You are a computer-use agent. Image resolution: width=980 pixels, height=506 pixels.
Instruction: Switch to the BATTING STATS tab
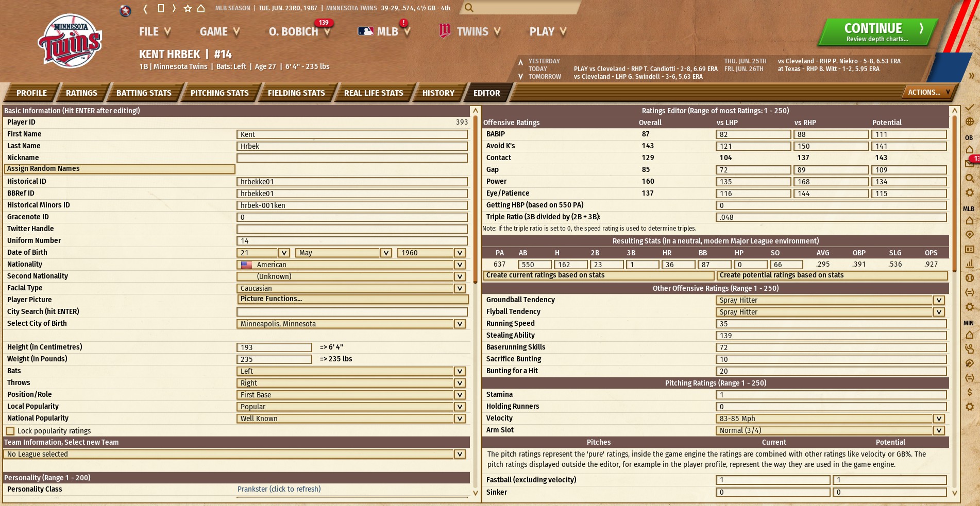coord(144,93)
